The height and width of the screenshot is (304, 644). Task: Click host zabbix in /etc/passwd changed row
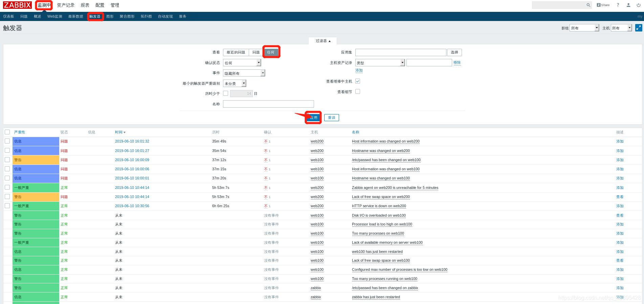point(316,288)
